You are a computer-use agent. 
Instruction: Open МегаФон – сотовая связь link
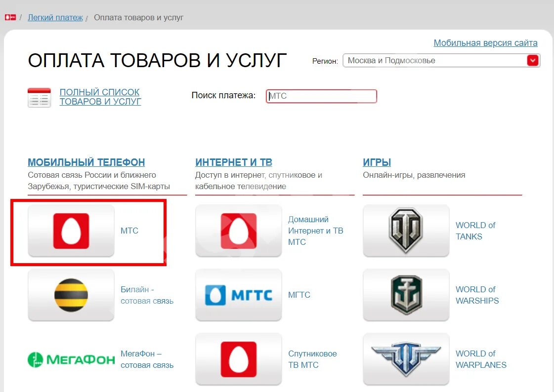click(x=147, y=359)
